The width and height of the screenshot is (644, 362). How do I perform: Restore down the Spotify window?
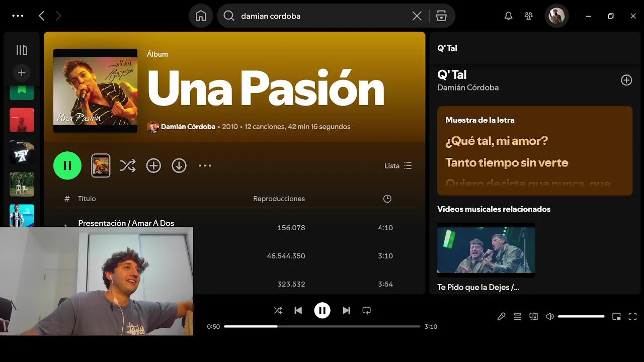click(x=611, y=16)
